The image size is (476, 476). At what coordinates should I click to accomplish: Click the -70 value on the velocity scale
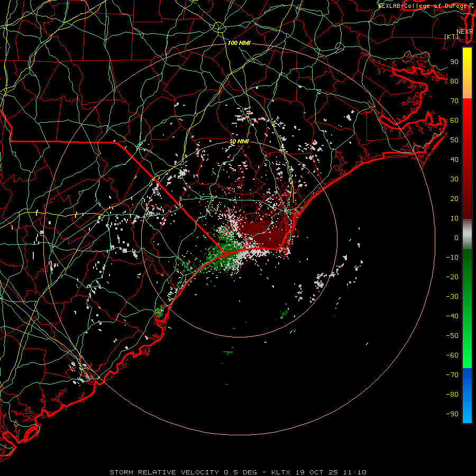click(452, 374)
